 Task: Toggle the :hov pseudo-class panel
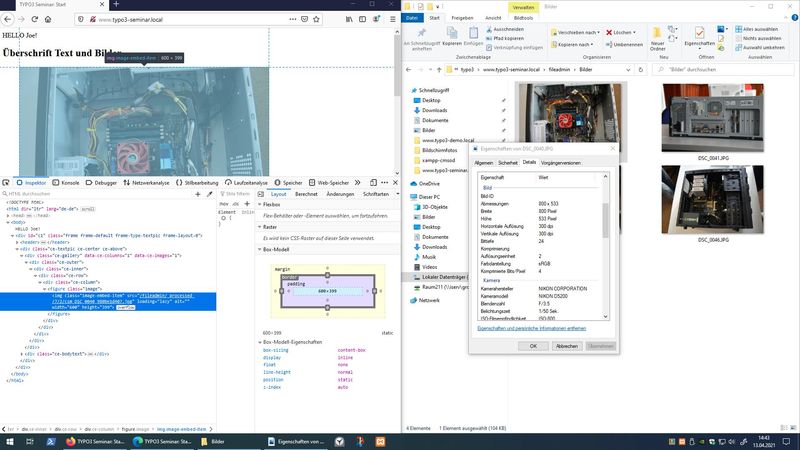point(224,204)
